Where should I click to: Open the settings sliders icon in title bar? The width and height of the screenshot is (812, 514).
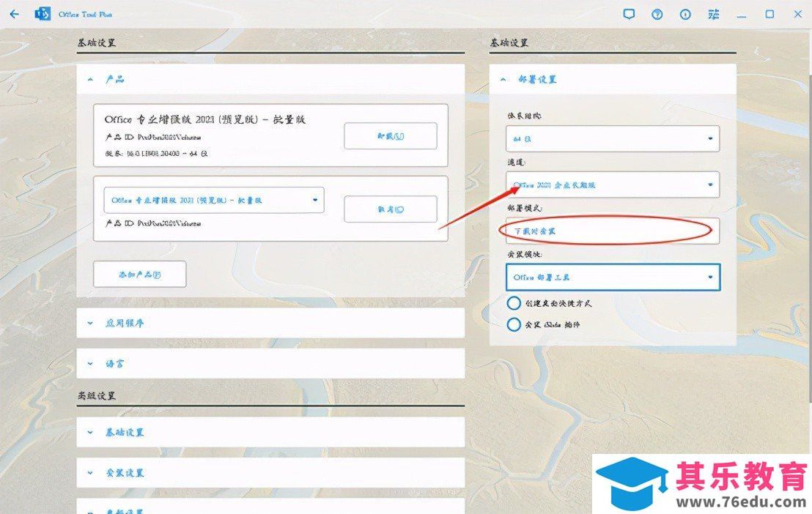pyautogui.click(x=714, y=14)
